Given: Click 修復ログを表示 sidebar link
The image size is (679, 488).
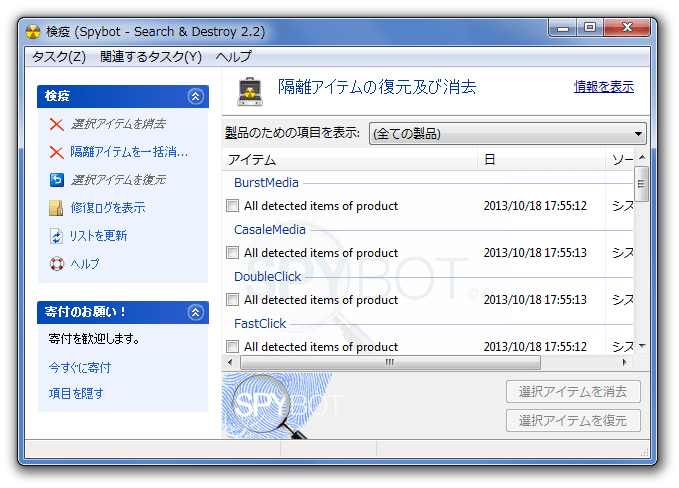Looking at the screenshot, I should pos(108,208).
